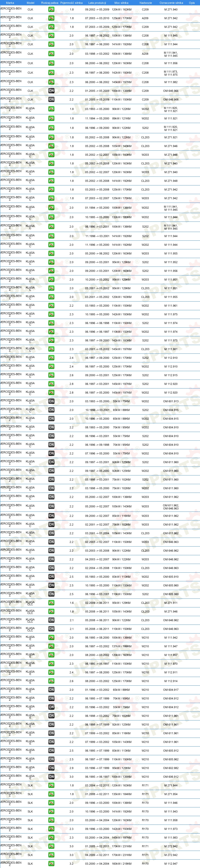Image resolution: width=200 pixels, height=868 pixels.
Task: Select date range '02.2009 -> 06.2011'
Action: pyautogui.click(x=97, y=603)
